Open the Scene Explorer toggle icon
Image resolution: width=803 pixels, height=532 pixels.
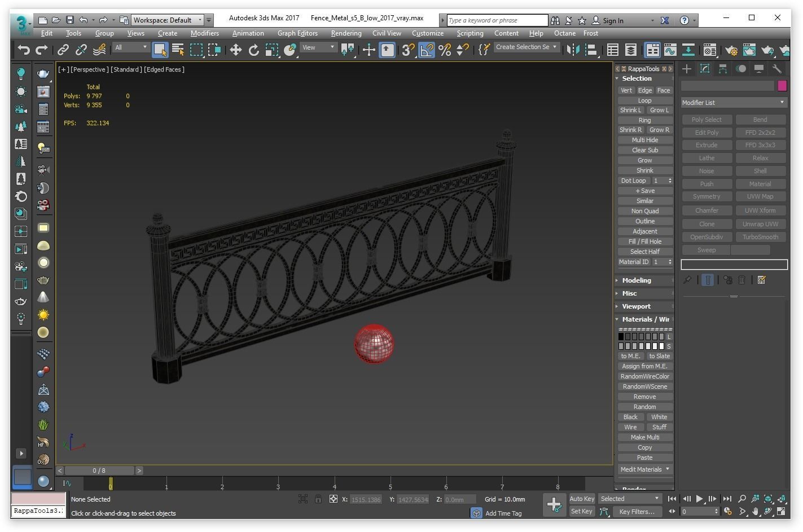click(x=613, y=50)
